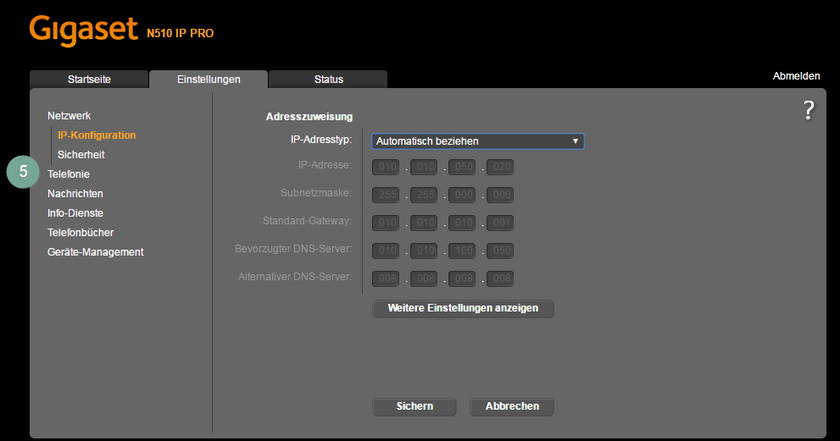
Task: Open Geräte-Management section
Action: click(95, 252)
